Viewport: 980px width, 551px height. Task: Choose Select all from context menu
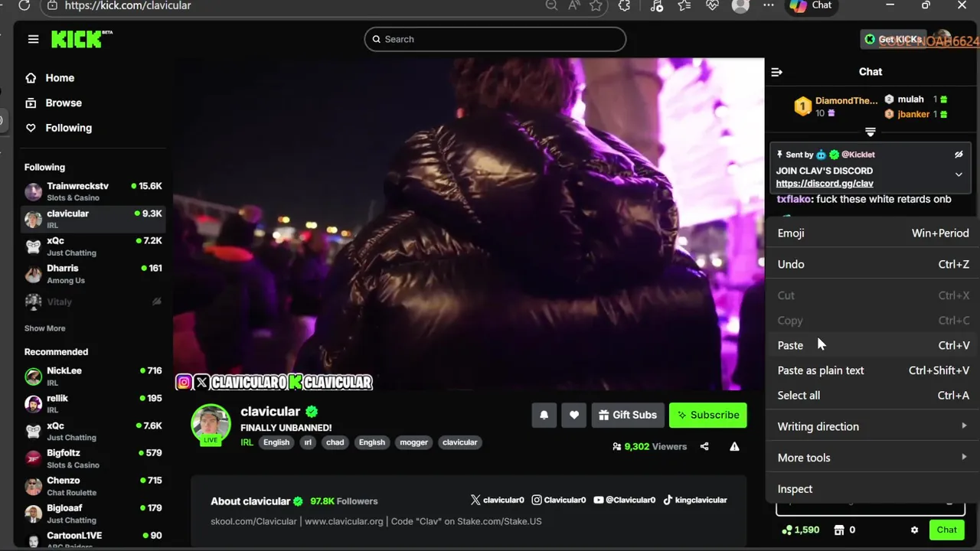point(873,395)
